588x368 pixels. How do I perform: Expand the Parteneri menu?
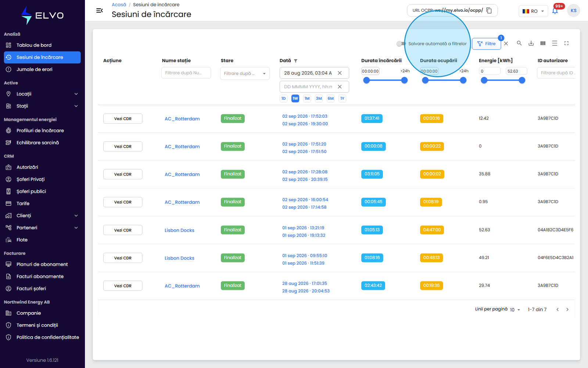[x=76, y=228]
